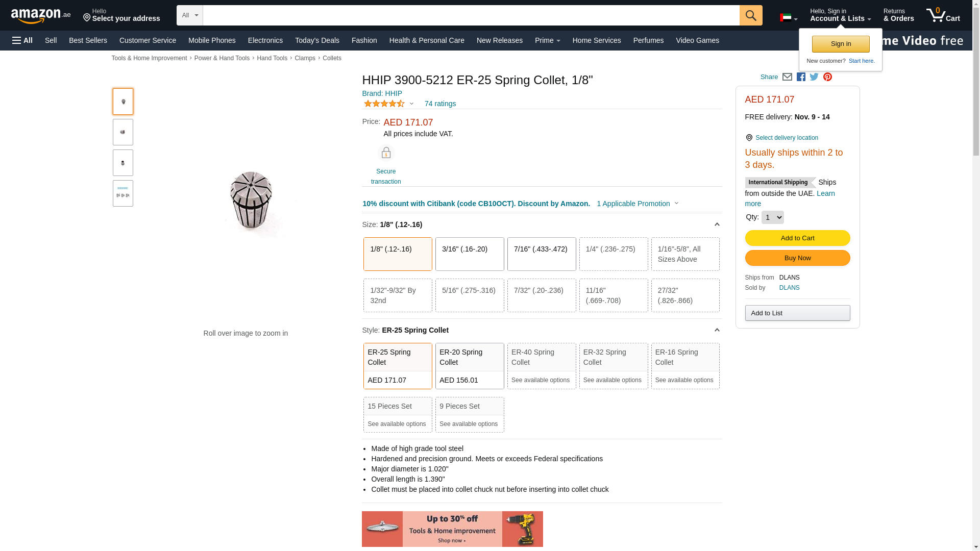This screenshot has width=980, height=551.
Task: Select ER-20 Spring Collet style option
Action: click(469, 366)
